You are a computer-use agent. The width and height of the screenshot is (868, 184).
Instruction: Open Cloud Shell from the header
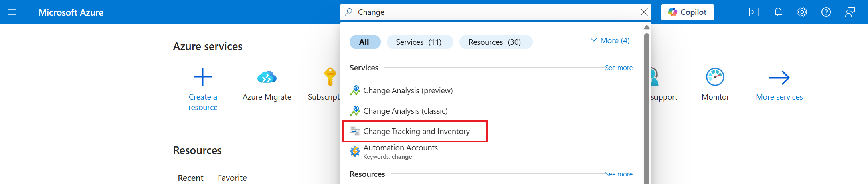point(754,12)
